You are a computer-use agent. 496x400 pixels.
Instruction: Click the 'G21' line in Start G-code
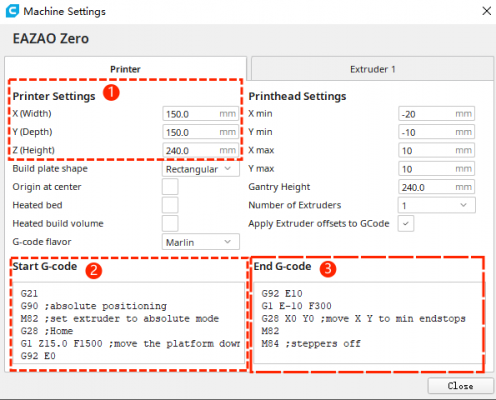[29, 294]
